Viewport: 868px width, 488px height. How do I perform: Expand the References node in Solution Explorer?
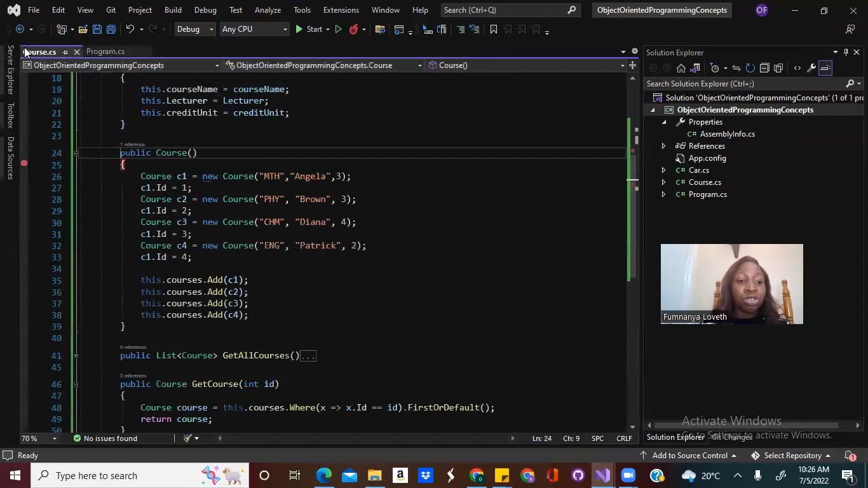click(663, 146)
